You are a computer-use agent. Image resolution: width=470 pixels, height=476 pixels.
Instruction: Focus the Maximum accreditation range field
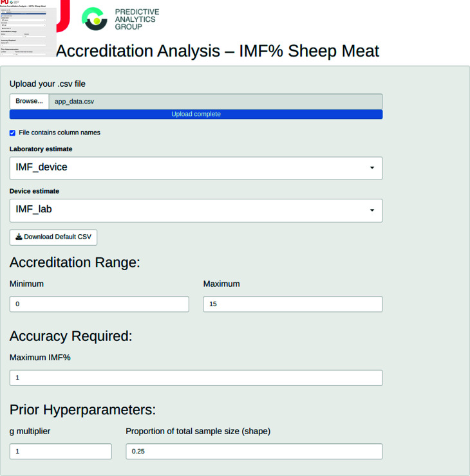293,304
